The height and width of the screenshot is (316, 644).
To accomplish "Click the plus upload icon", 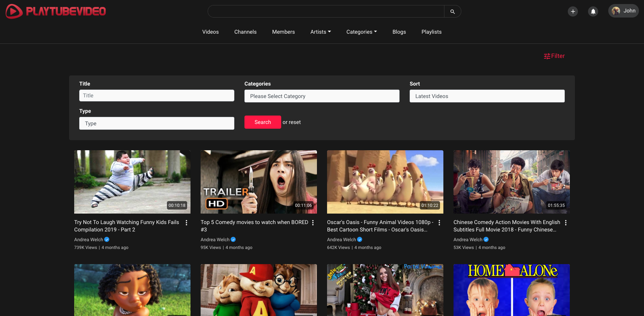I will pyautogui.click(x=573, y=11).
